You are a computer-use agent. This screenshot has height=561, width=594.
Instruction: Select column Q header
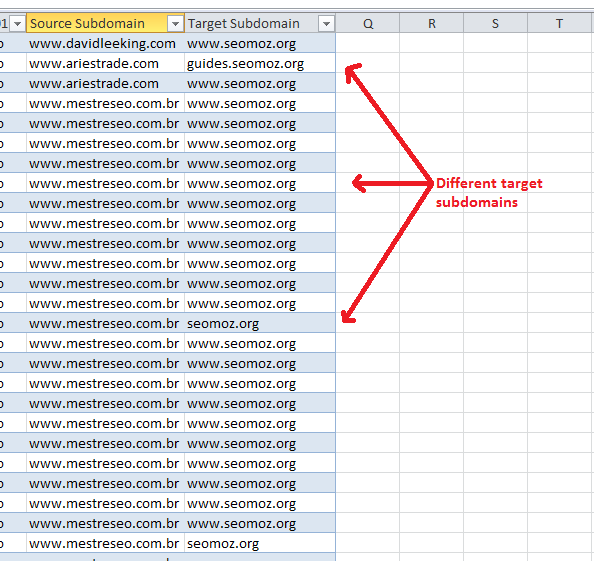(367, 23)
